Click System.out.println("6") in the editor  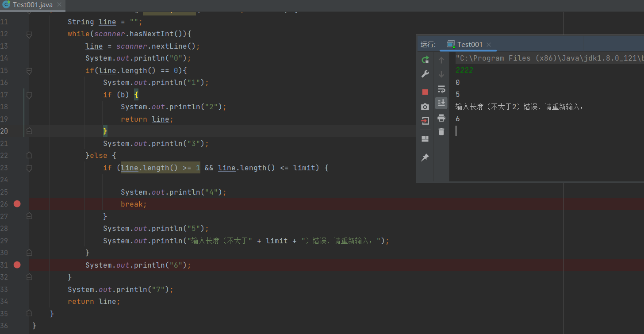(x=138, y=265)
